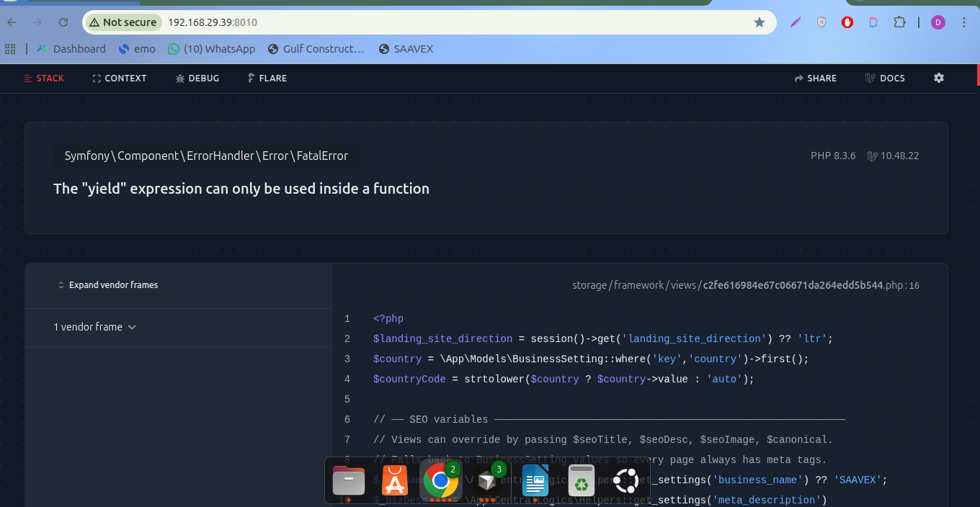This screenshot has height=507, width=980.
Task: Switch to the CONTEXT tab
Action: click(x=120, y=78)
